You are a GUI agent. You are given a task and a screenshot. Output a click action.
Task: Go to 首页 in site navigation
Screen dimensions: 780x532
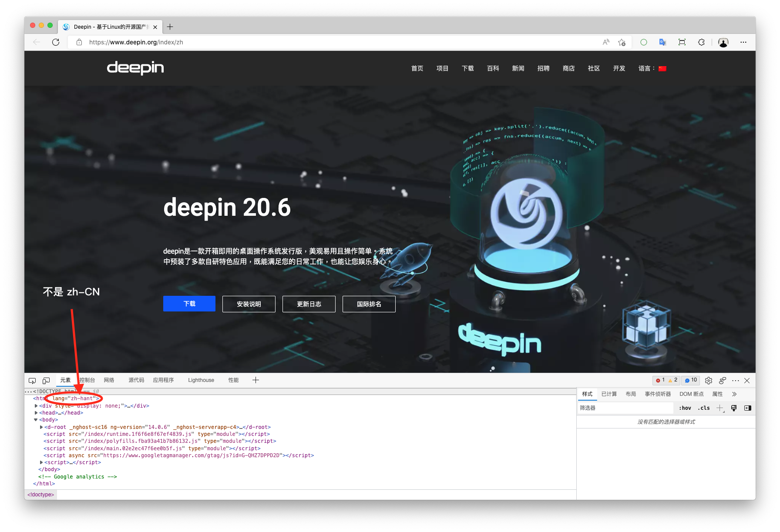click(x=417, y=68)
